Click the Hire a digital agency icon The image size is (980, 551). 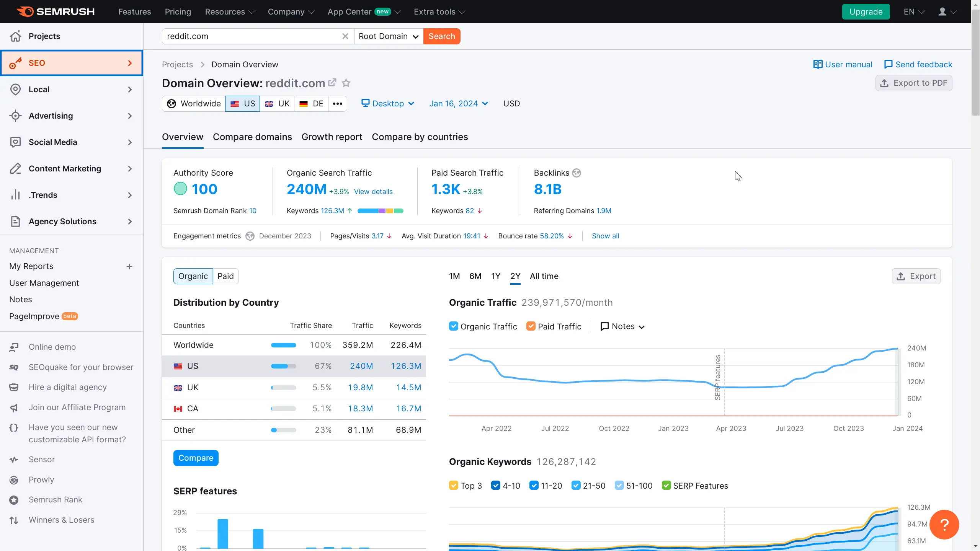click(14, 387)
